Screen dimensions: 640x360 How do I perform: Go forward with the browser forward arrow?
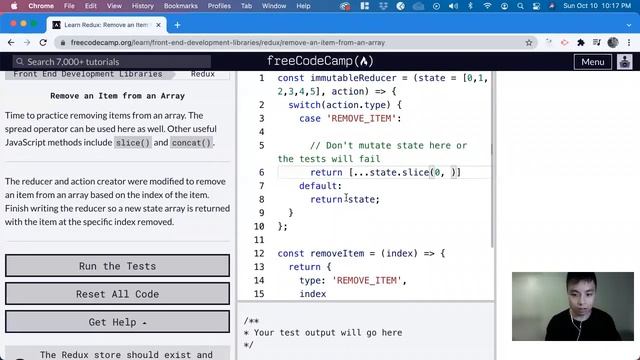click(x=27, y=42)
